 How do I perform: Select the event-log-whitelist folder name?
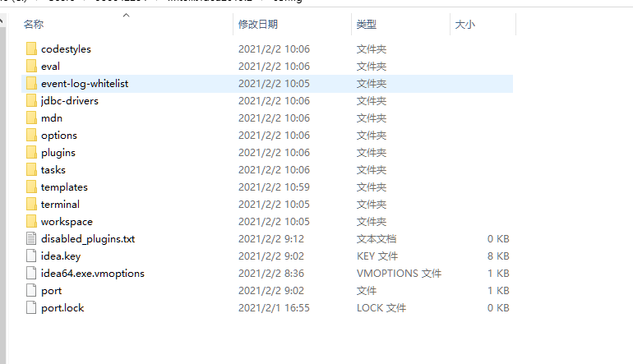85,84
